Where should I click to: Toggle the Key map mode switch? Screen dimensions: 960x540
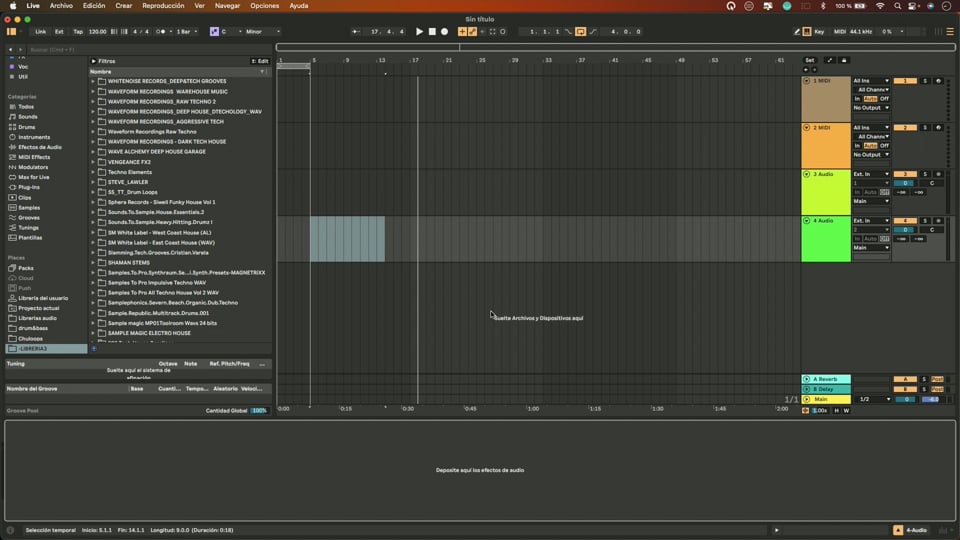coord(819,31)
